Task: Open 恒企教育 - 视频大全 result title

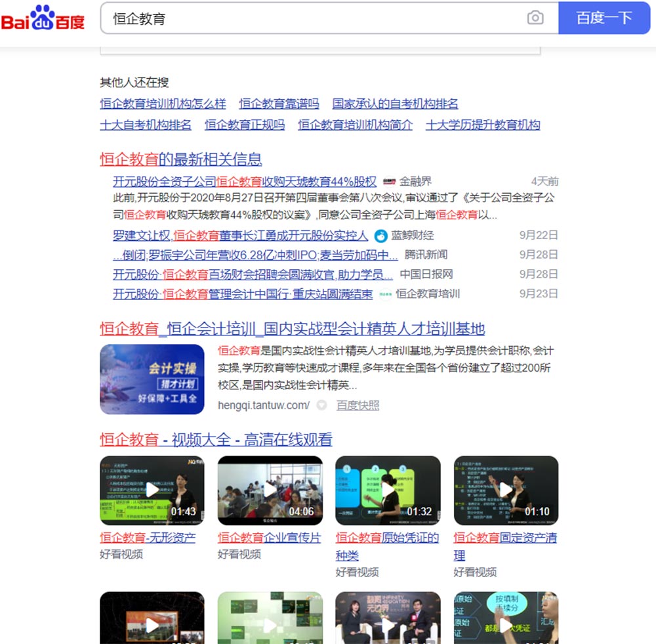Action: click(216, 439)
